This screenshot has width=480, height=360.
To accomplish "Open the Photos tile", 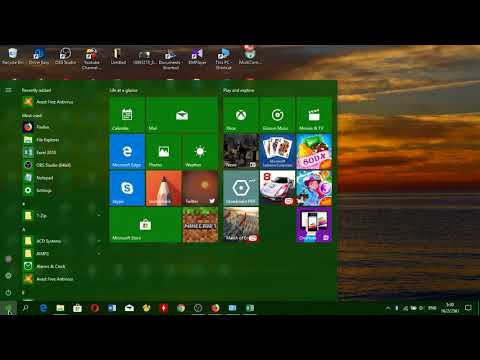I will 164,152.
